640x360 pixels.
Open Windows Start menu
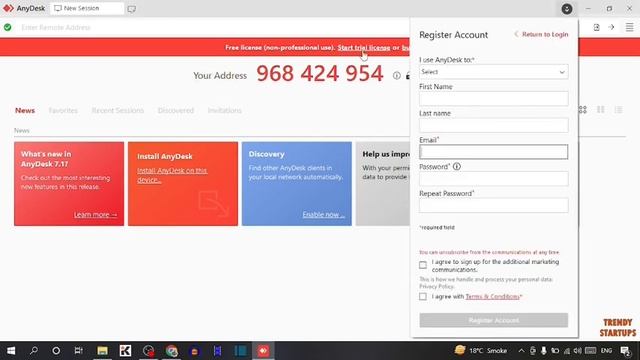(11, 351)
